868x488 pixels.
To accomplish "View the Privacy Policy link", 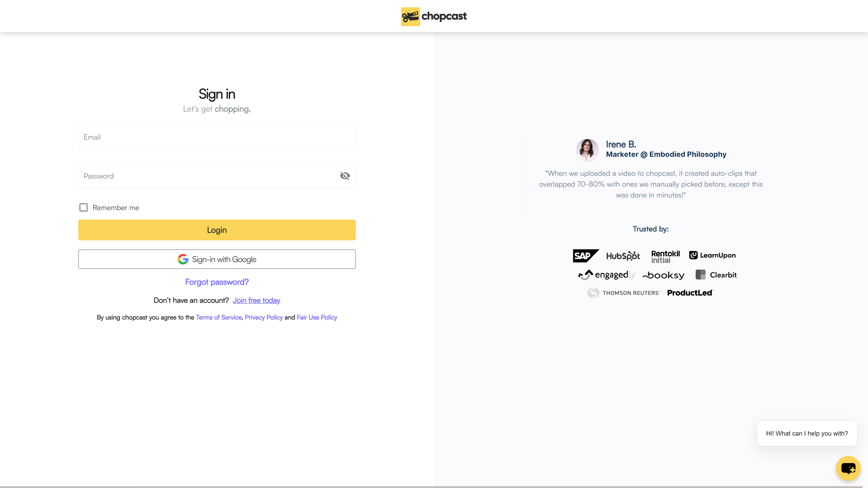I will coord(264,317).
